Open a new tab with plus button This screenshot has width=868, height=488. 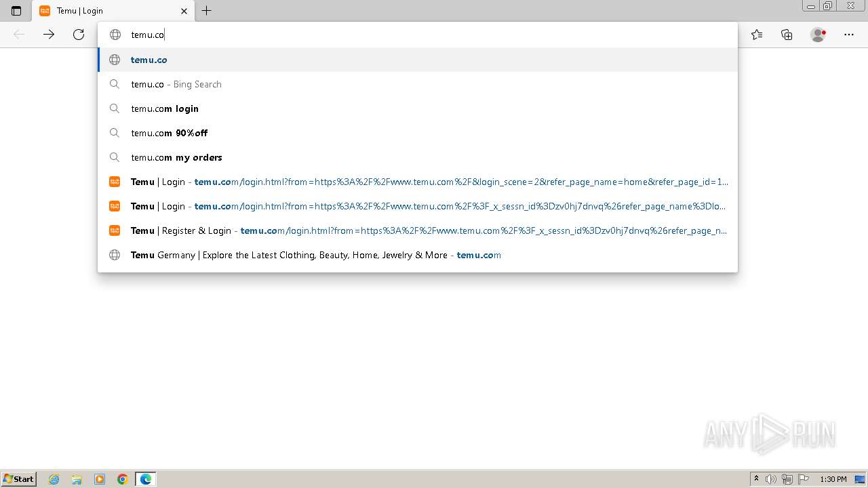pos(207,11)
